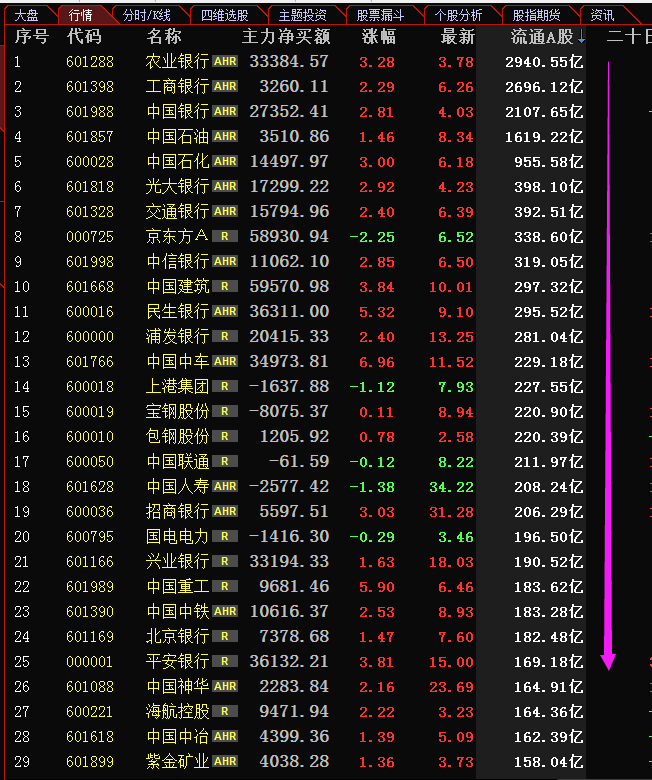Click the AHR badge next to 中信银行
The width and height of the screenshot is (652, 780).
click(225, 261)
